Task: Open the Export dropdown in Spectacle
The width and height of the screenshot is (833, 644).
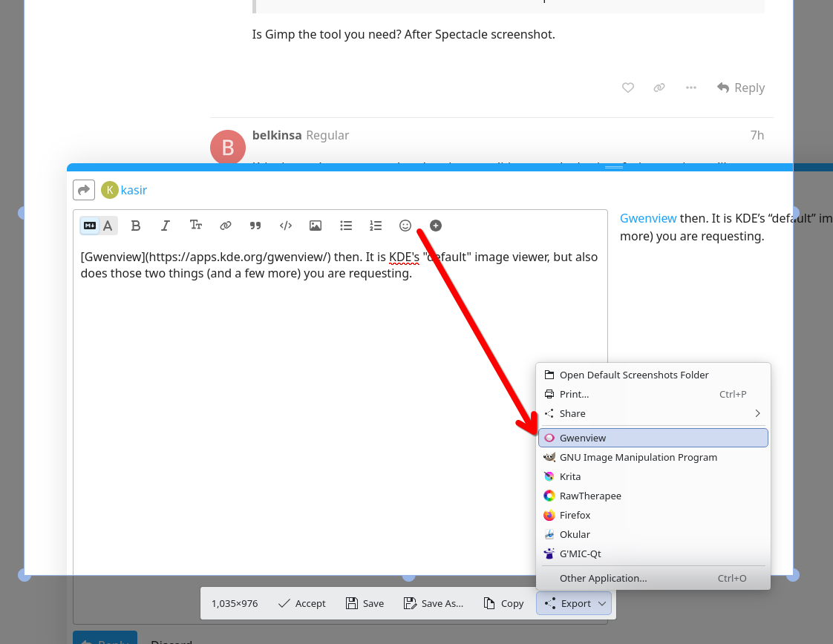Action: [575, 603]
